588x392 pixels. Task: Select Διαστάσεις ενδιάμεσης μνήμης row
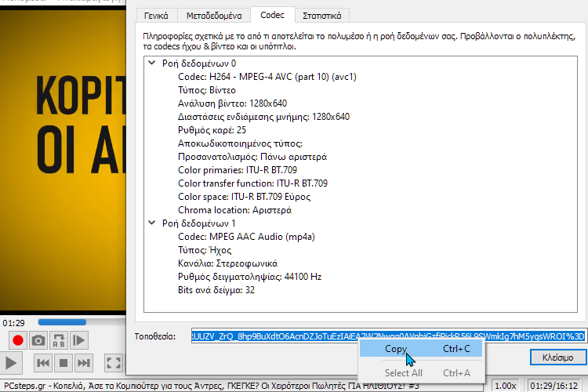(263, 117)
